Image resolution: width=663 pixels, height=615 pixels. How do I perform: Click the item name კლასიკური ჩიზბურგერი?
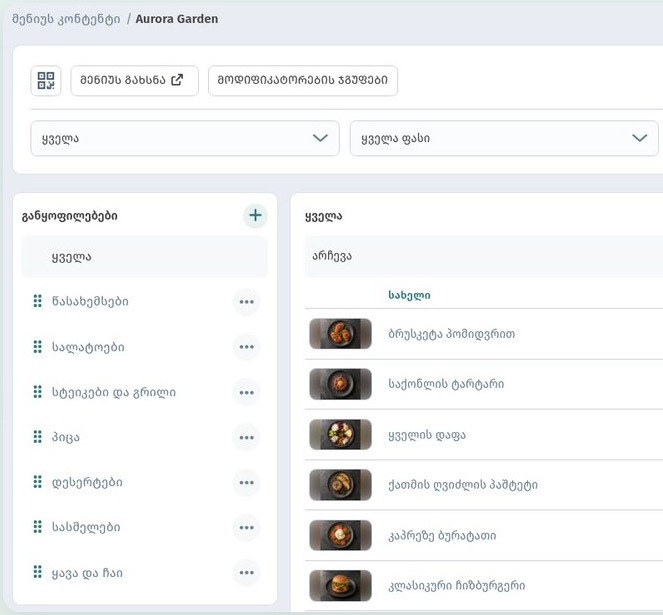(457, 586)
